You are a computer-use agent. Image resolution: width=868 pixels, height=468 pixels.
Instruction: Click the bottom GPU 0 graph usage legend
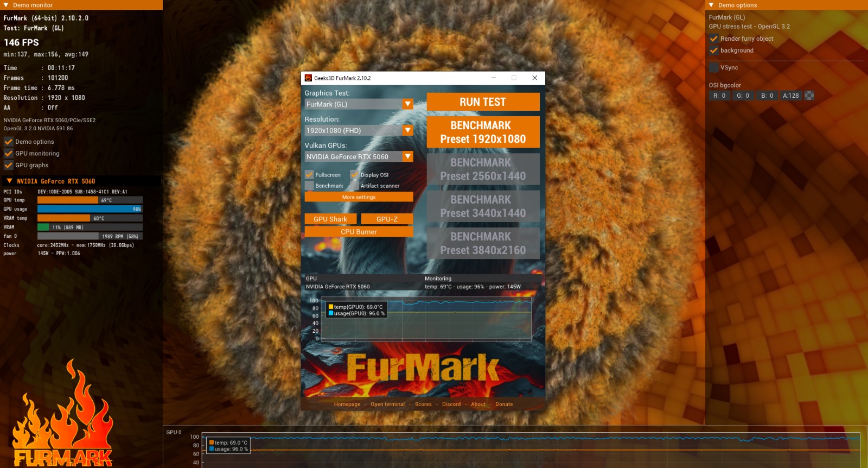228,449
